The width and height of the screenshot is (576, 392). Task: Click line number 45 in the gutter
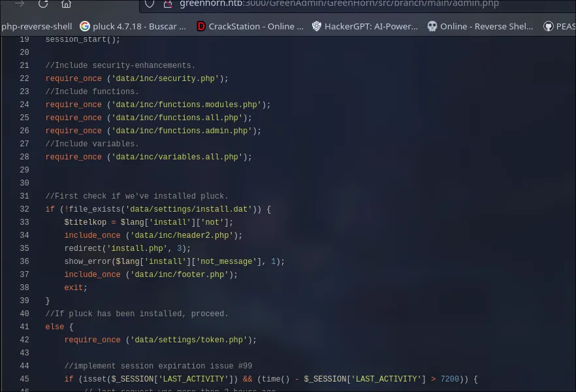coord(25,379)
